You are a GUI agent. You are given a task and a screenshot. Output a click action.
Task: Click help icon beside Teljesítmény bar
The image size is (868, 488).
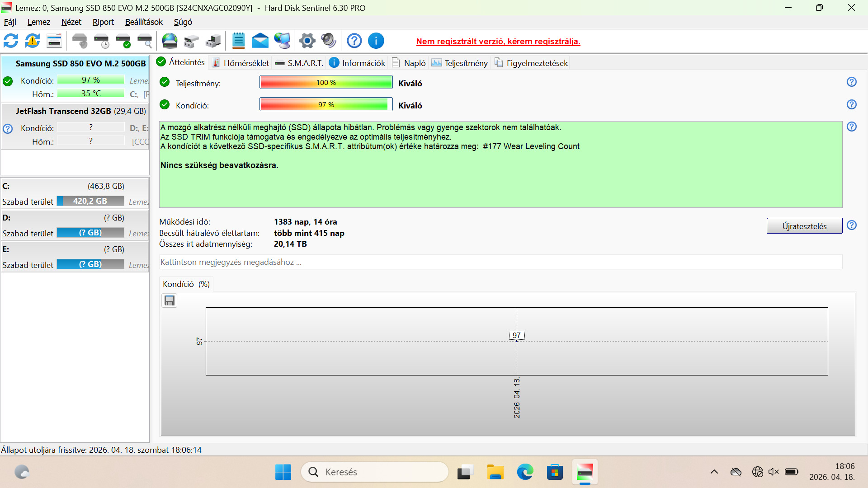pos(851,82)
